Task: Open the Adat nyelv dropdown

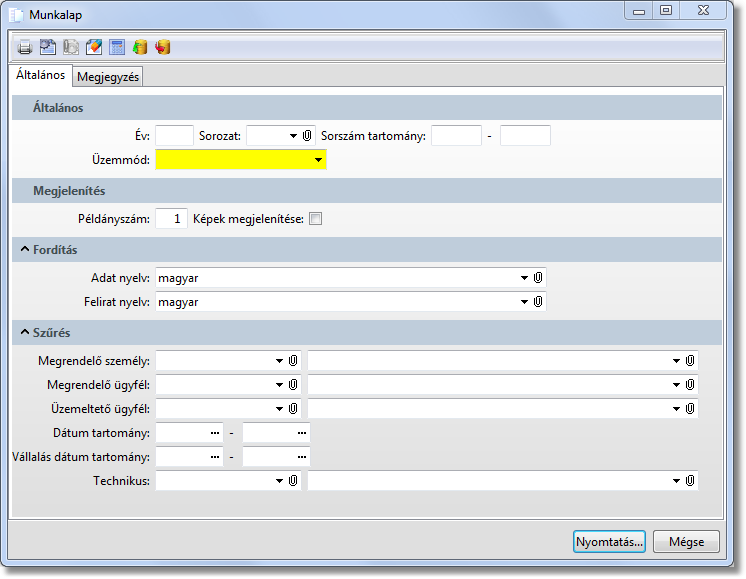Action: [x=524, y=278]
